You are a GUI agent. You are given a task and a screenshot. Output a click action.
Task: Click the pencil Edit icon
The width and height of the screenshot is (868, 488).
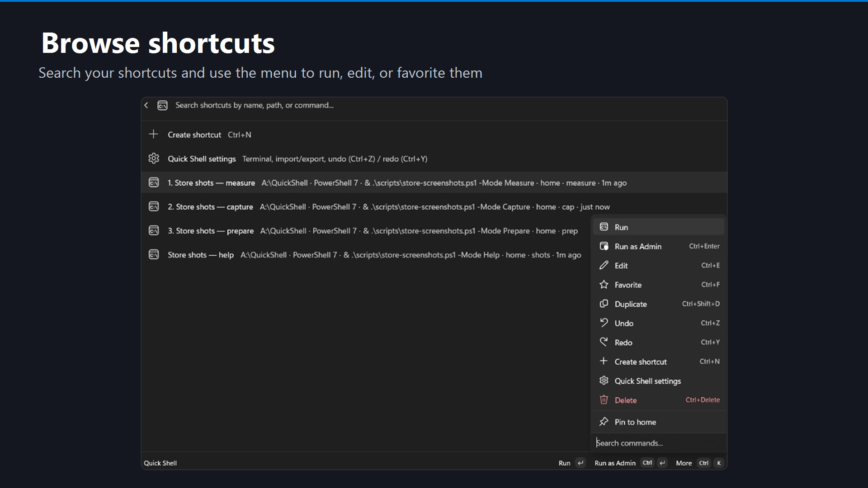604,265
